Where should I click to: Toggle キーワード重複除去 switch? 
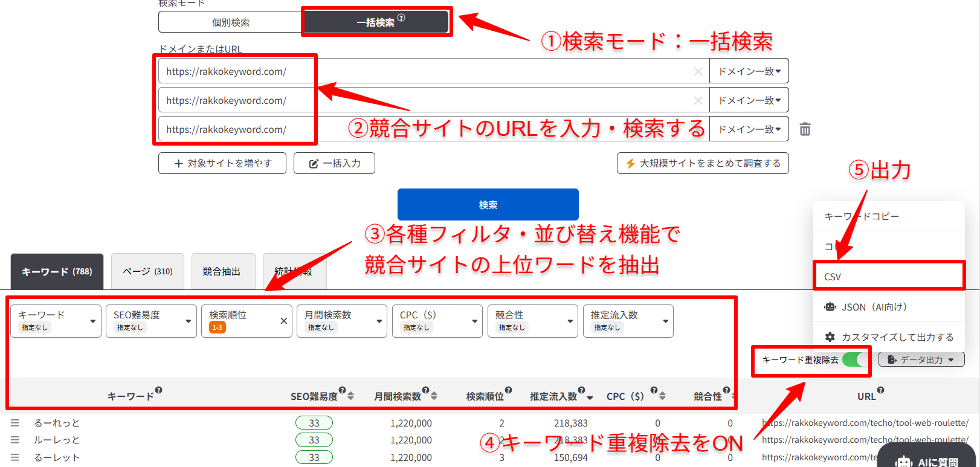click(x=854, y=360)
